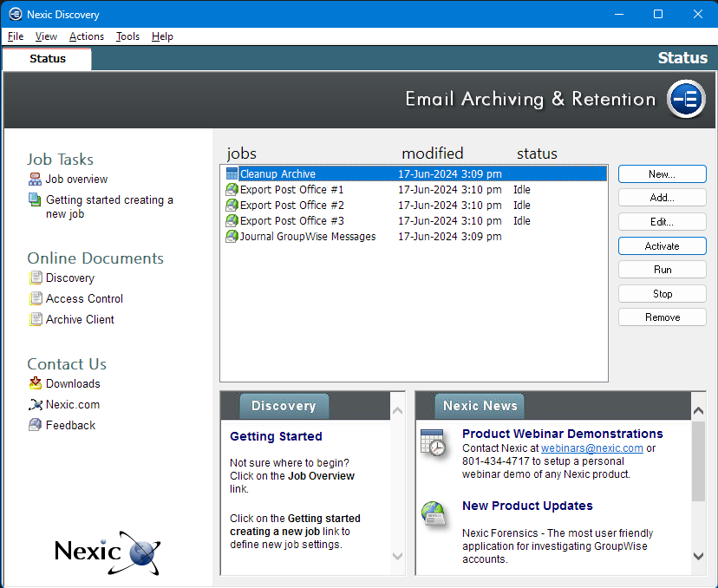
Task: Open the Discovery online document link
Action: pos(70,278)
